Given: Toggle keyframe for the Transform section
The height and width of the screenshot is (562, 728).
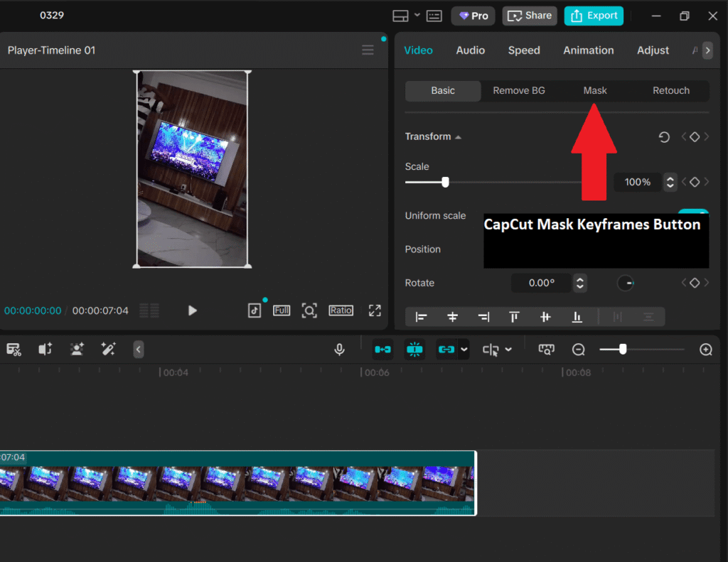Looking at the screenshot, I should [x=695, y=136].
